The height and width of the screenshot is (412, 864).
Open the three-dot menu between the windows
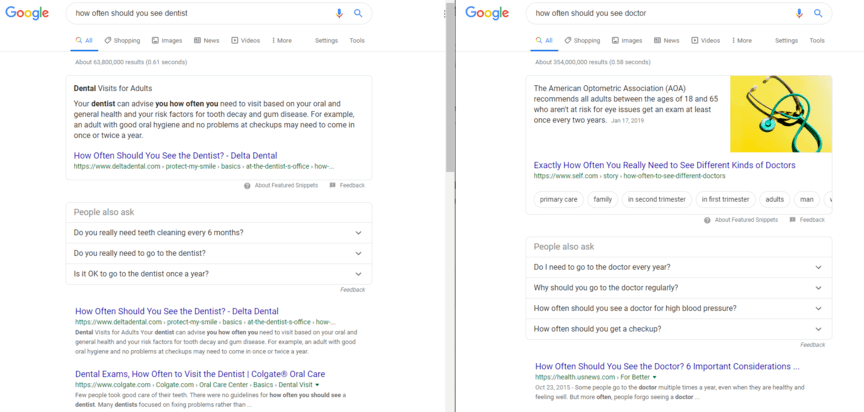444,14
